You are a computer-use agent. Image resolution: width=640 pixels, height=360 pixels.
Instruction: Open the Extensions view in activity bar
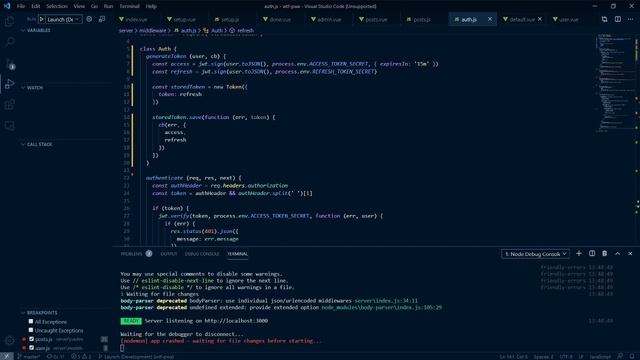9,105
